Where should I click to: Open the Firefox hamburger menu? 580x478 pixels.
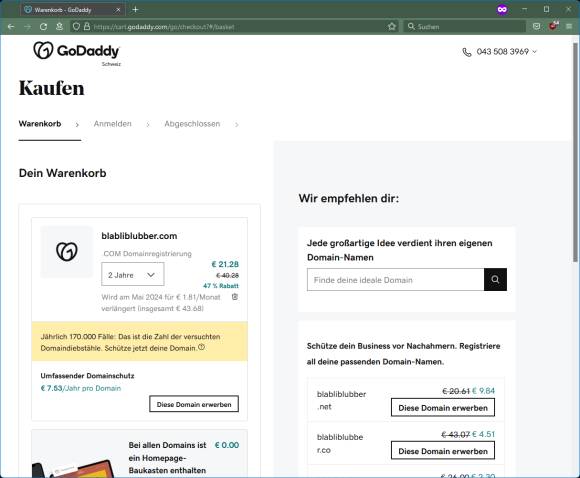pyautogui.click(x=569, y=26)
